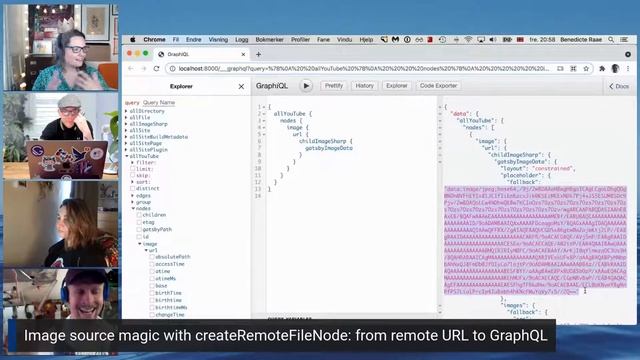Collapse the allYouTube node

click(x=127, y=156)
